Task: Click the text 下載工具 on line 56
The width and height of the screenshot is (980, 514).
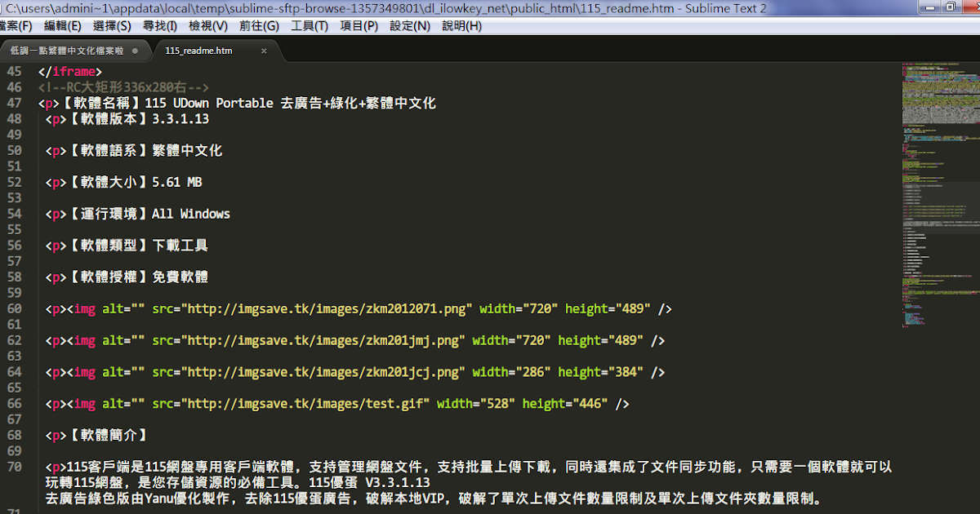Action: pos(180,246)
